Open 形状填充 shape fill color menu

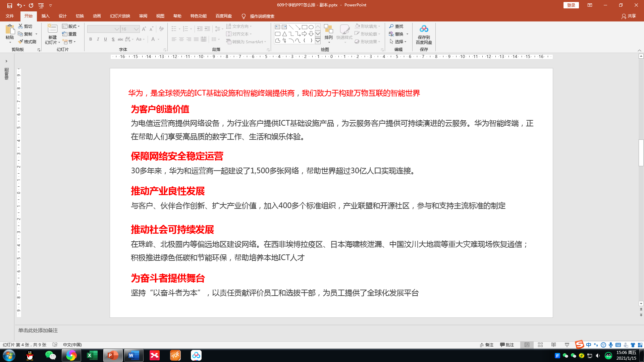[368, 26]
